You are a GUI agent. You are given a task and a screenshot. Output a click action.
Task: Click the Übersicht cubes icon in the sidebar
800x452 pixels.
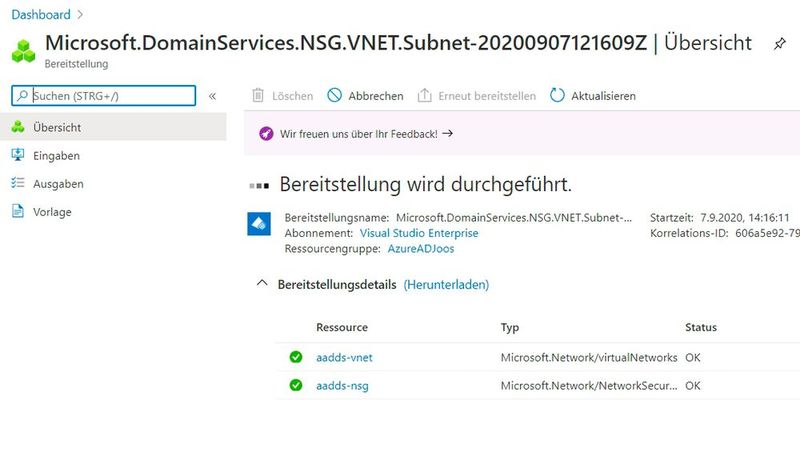click(x=18, y=127)
